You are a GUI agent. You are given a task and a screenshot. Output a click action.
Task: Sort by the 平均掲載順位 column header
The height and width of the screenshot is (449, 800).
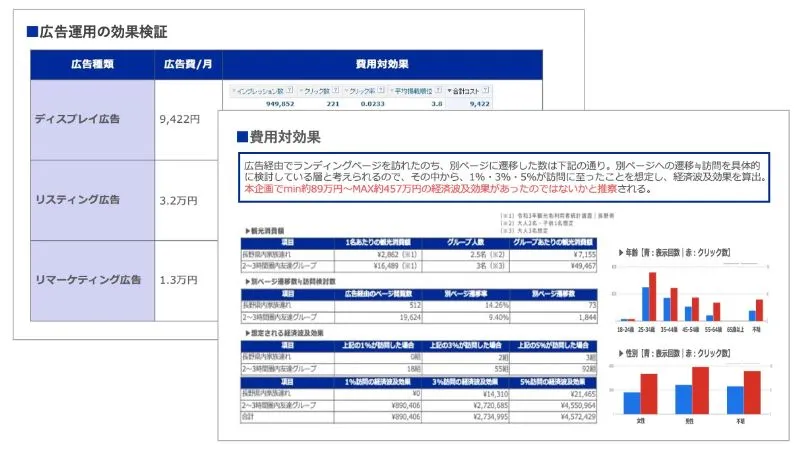tap(413, 91)
